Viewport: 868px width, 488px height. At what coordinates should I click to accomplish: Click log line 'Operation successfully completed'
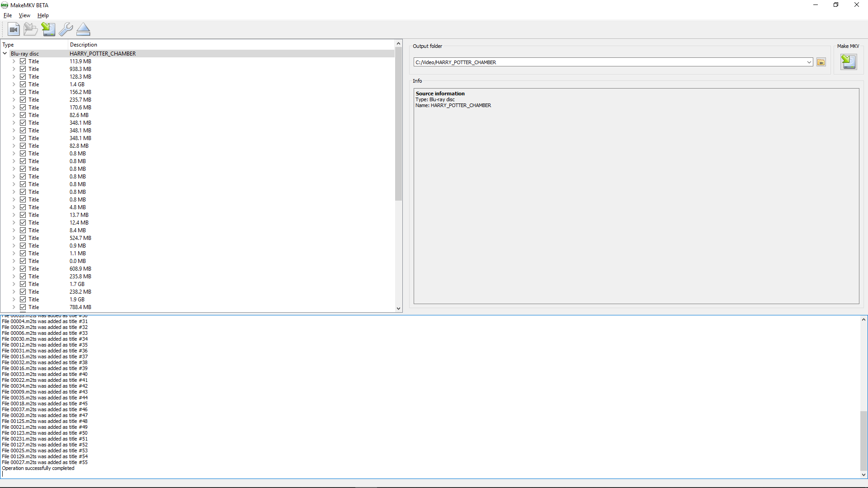click(38, 469)
